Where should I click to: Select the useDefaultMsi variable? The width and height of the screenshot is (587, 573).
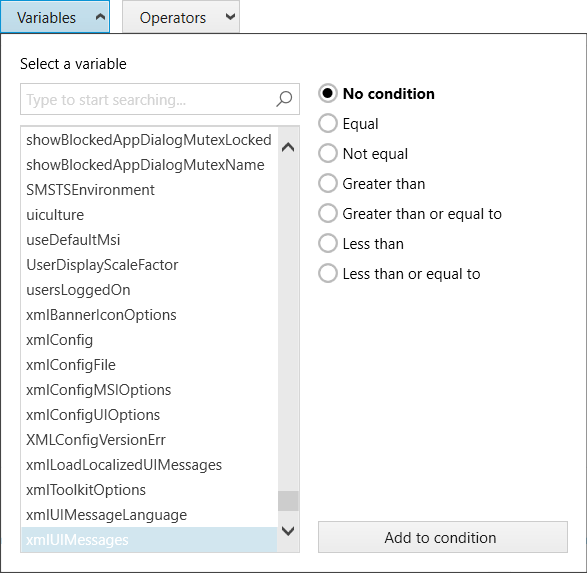(x=149, y=240)
